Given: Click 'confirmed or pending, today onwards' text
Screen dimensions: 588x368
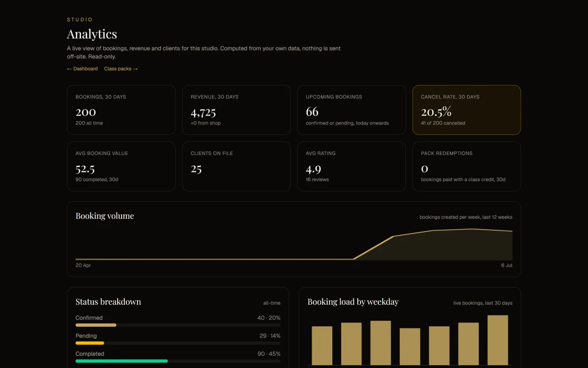Looking at the screenshot, I should coord(347,123).
